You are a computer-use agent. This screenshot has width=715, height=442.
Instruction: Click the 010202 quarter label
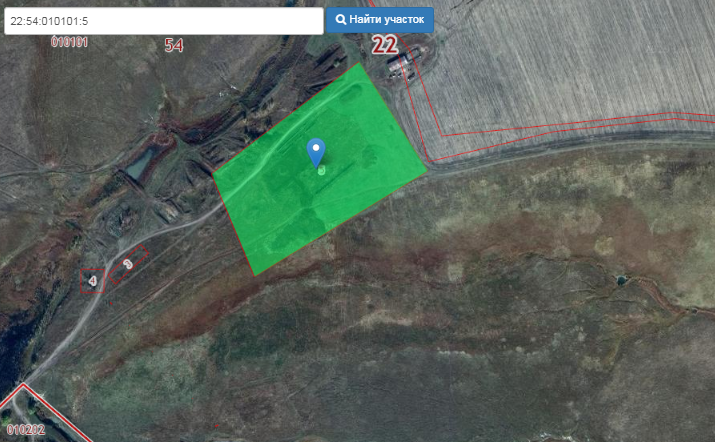pos(26,430)
